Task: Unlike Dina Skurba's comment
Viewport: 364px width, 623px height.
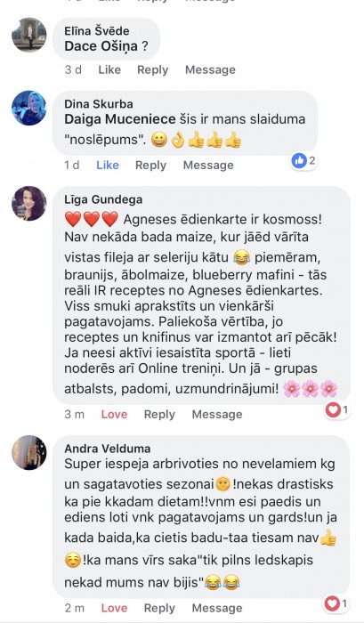Action: [108, 165]
